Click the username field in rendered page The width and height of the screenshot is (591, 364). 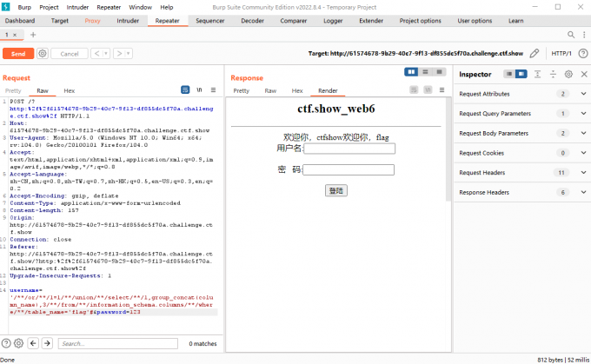click(x=349, y=149)
